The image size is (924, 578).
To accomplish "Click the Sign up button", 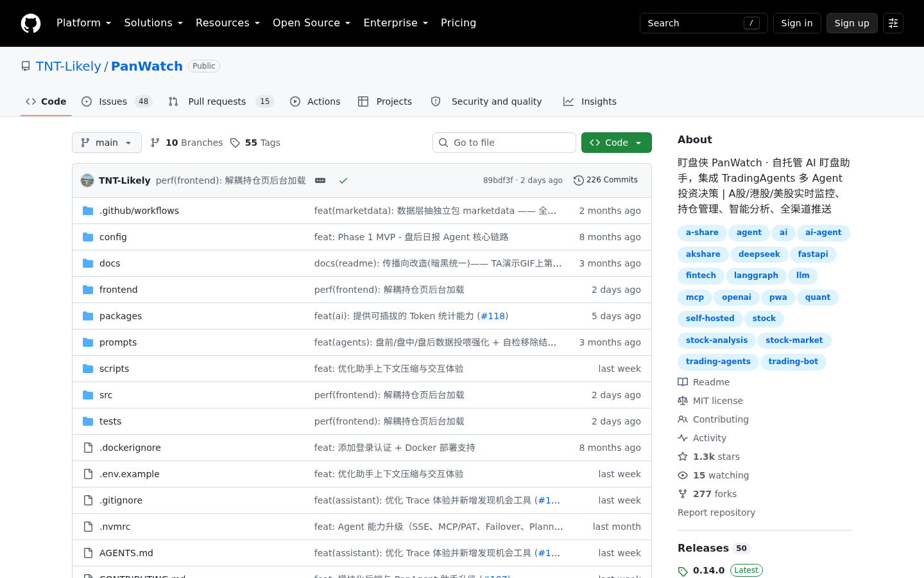I will coord(851,23).
